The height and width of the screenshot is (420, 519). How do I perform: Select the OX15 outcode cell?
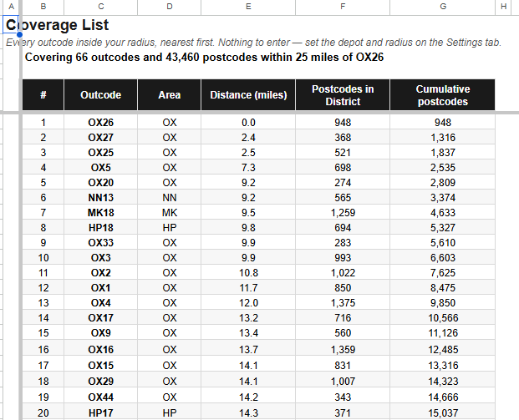(x=100, y=366)
